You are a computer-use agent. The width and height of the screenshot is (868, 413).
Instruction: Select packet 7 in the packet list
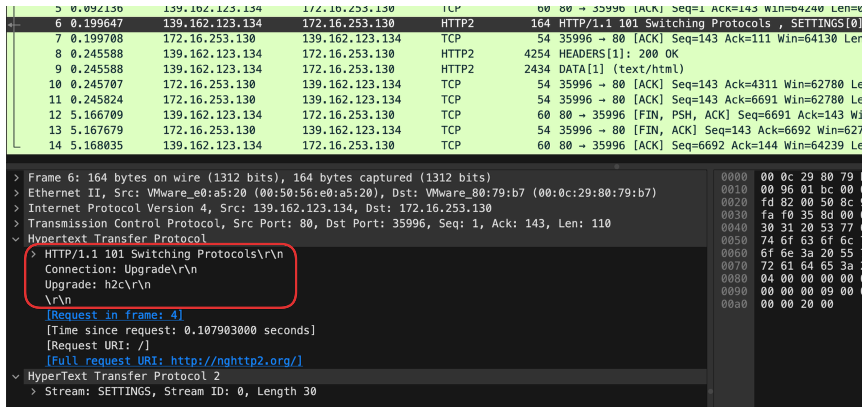(x=434, y=39)
